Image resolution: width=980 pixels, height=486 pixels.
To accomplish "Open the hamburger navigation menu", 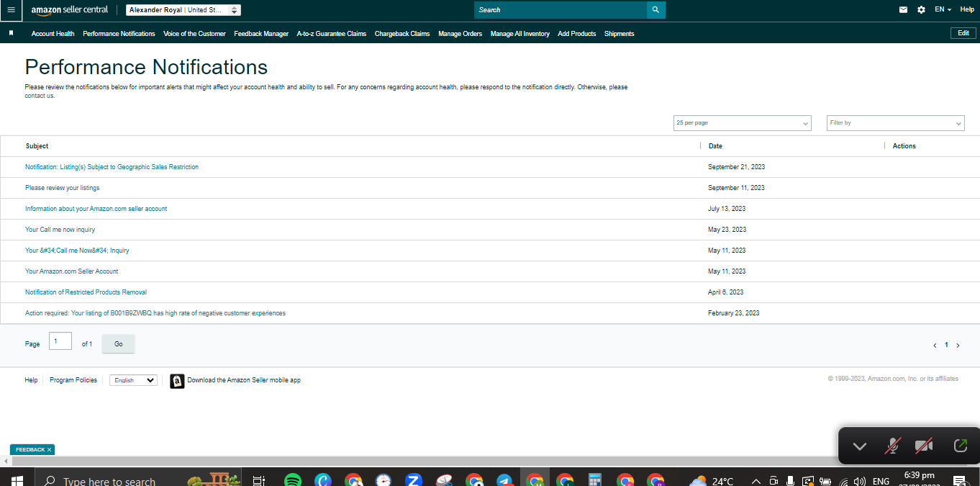I will (x=11, y=10).
